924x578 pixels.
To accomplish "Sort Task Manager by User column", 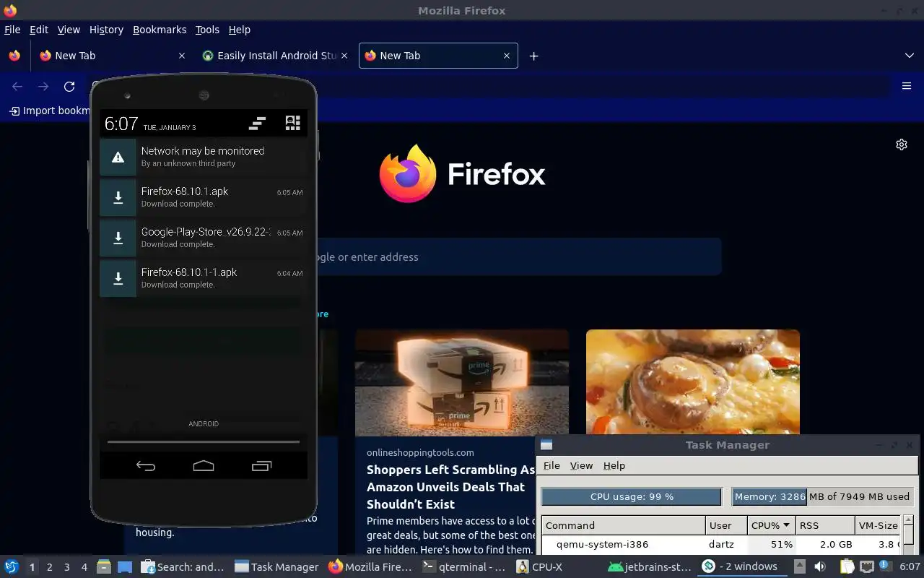I will (726, 525).
